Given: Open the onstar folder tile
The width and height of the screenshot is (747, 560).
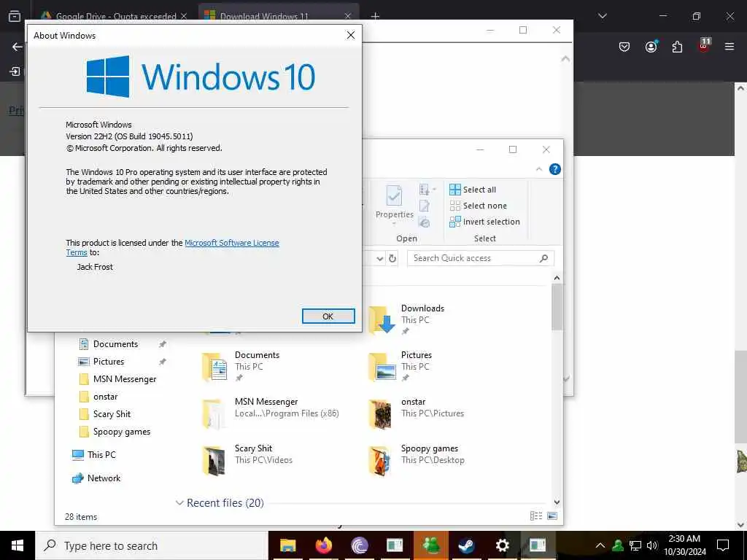Looking at the screenshot, I should pyautogui.click(x=416, y=413).
